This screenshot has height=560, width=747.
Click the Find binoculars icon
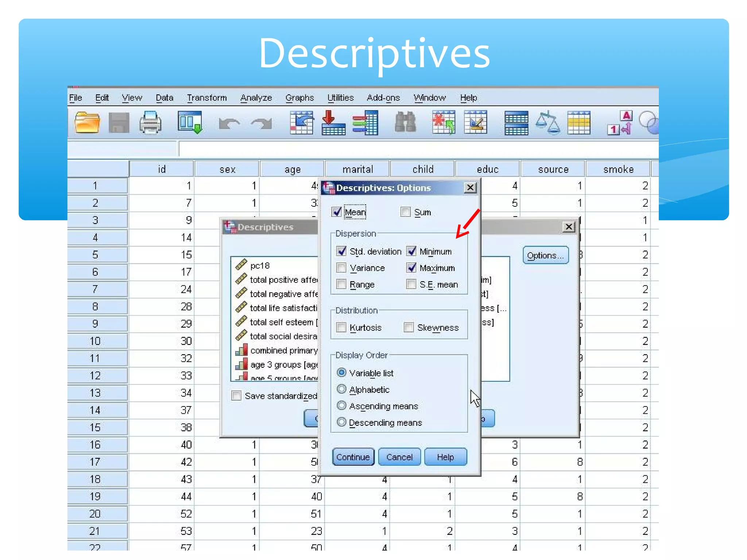pyautogui.click(x=405, y=122)
